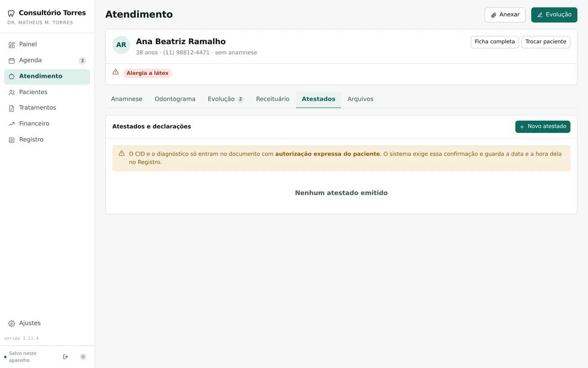This screenshot has height=368, width=588.
Task: Open Ficha completa
Action: coord(495,42)
